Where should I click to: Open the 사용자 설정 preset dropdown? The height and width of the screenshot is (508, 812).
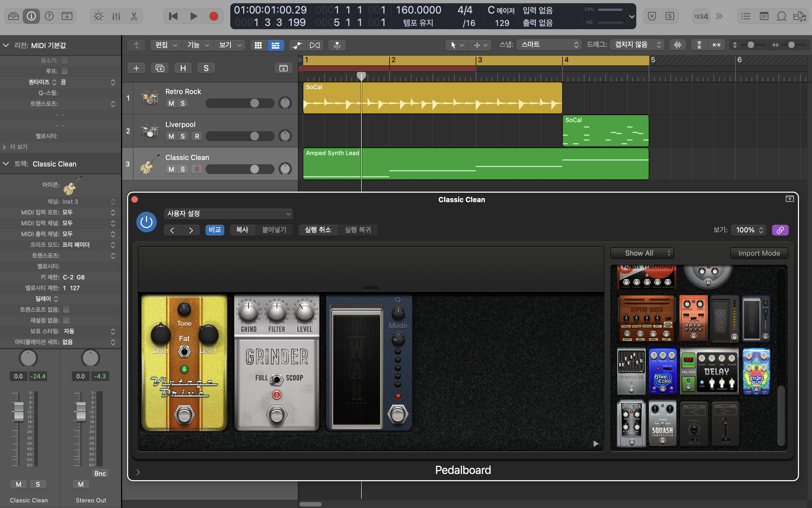coord(228,214)
